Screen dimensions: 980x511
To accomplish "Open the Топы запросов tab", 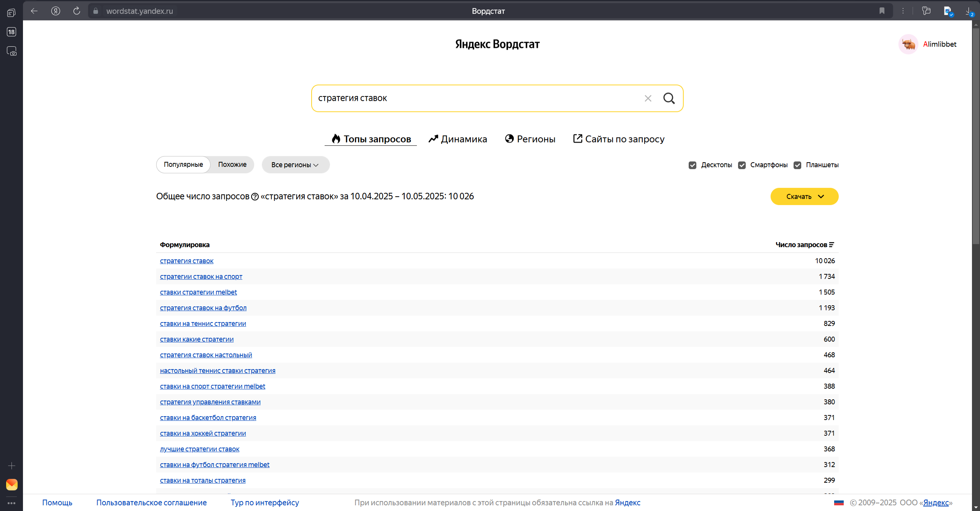I will click(371, 139).
